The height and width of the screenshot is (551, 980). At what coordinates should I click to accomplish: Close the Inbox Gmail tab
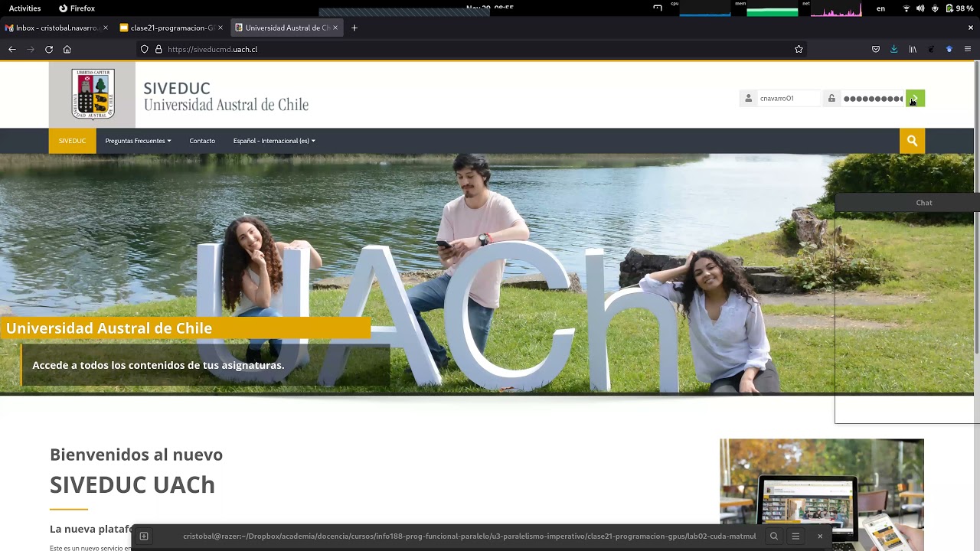click(106, 28)
